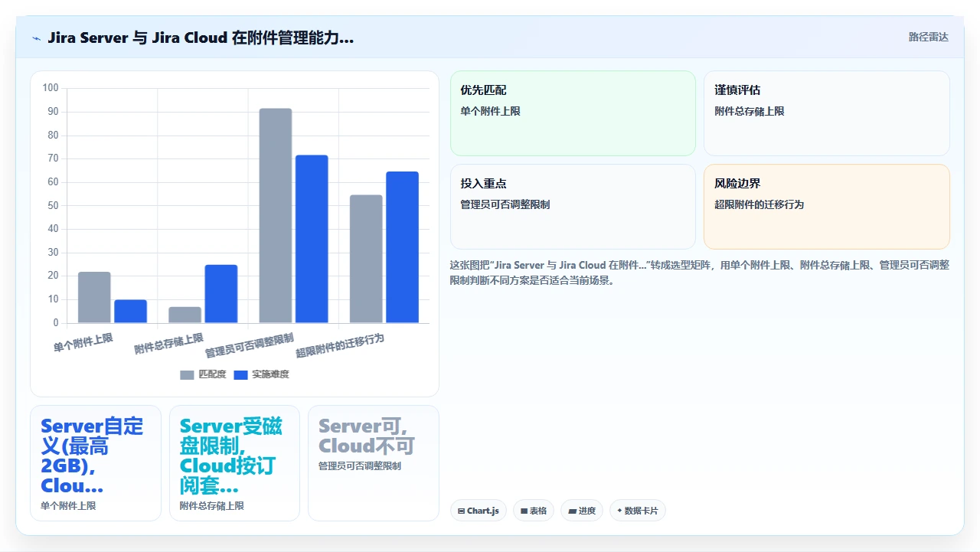Viewport: 980px width, 552px height.
Task: Click the 路径雷达 label in the header
Action: [928, 37]
